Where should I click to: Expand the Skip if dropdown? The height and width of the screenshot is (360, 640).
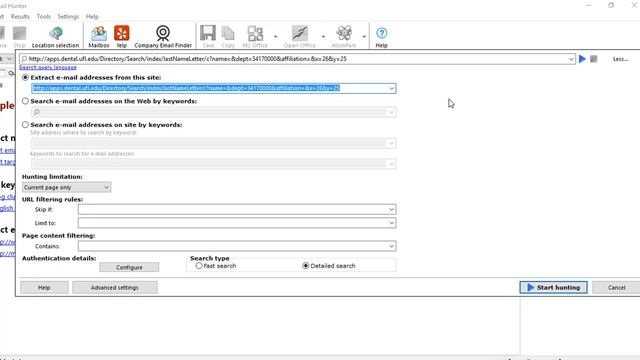pyautogui.click(x=391, y=209)
